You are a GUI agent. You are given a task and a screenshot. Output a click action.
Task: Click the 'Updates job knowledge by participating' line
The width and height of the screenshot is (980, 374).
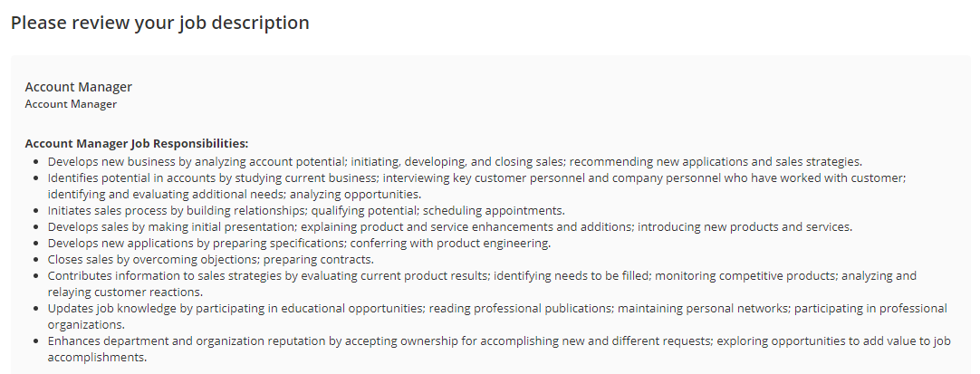(x=497, y=308)
